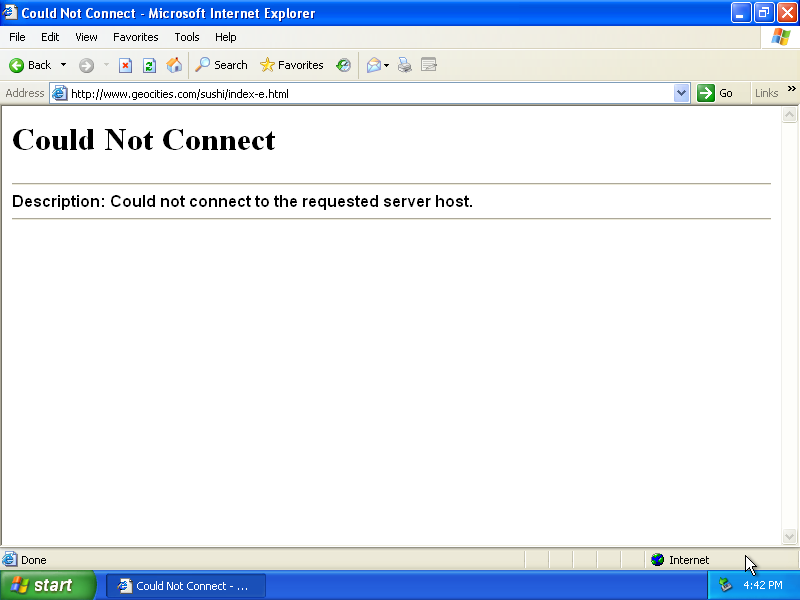This screenshot has width=800, height=600.
Task: Select the Could Not Connect taskbar button
Action: [x=186, y=586]
